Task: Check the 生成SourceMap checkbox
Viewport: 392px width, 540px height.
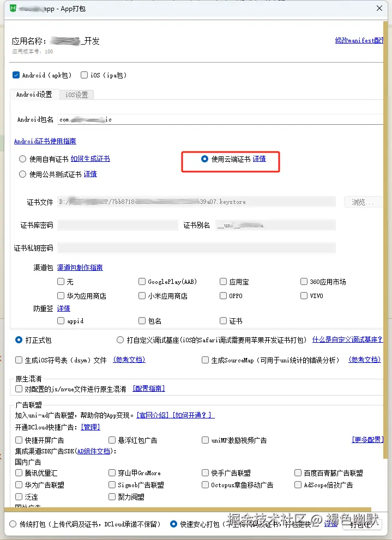Action: click(206, 360)
